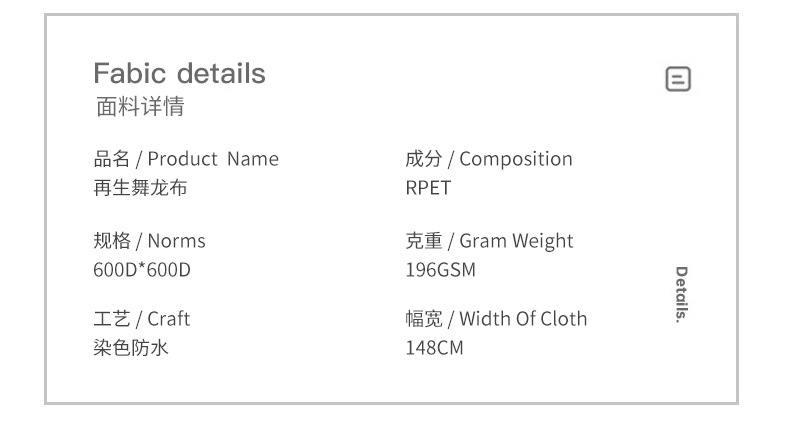Click the English words "Gram Weight"
The height and width of the screenshot is (425, 790).
click(516, 241)
